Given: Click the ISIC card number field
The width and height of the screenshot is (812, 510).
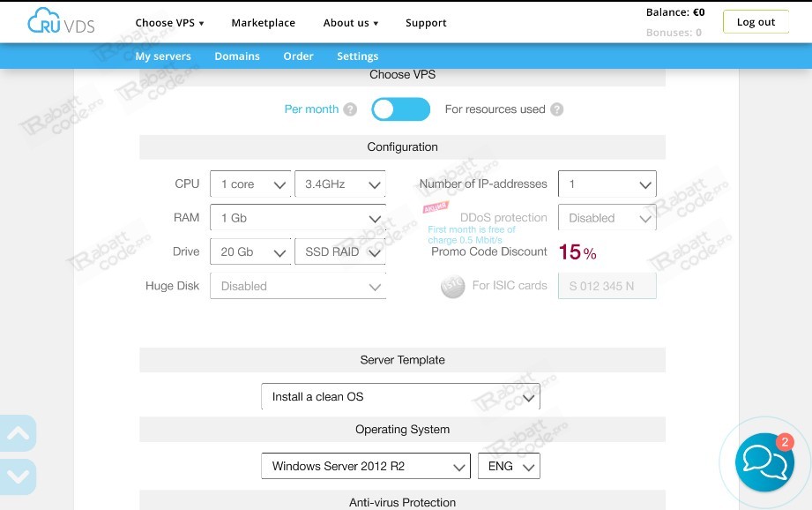Looking at the screenshot, I should point(607,286).
